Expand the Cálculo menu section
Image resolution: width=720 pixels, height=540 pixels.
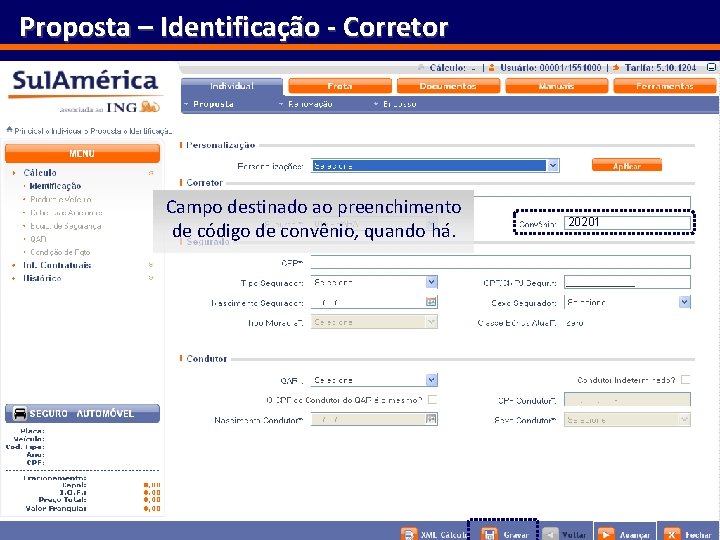[40, 173]
